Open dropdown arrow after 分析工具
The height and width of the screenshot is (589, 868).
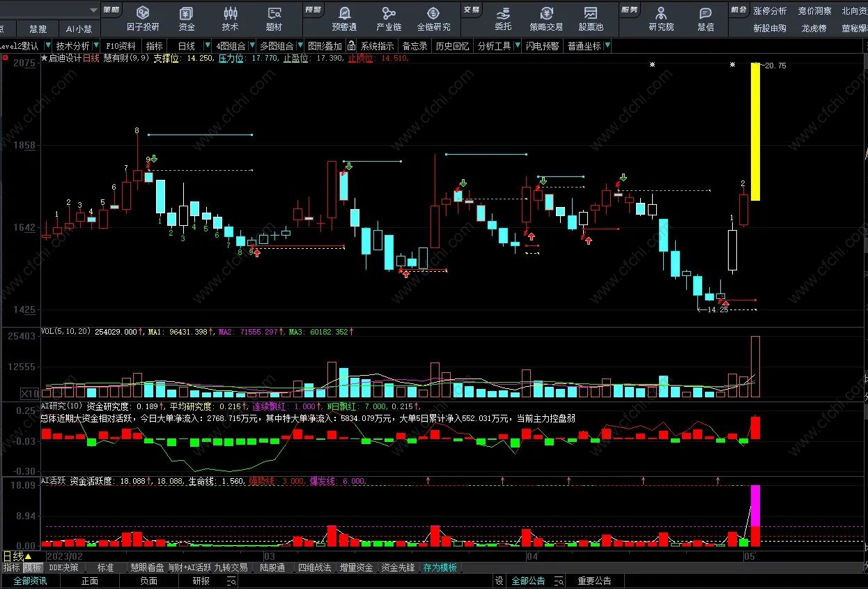point(517,46)
